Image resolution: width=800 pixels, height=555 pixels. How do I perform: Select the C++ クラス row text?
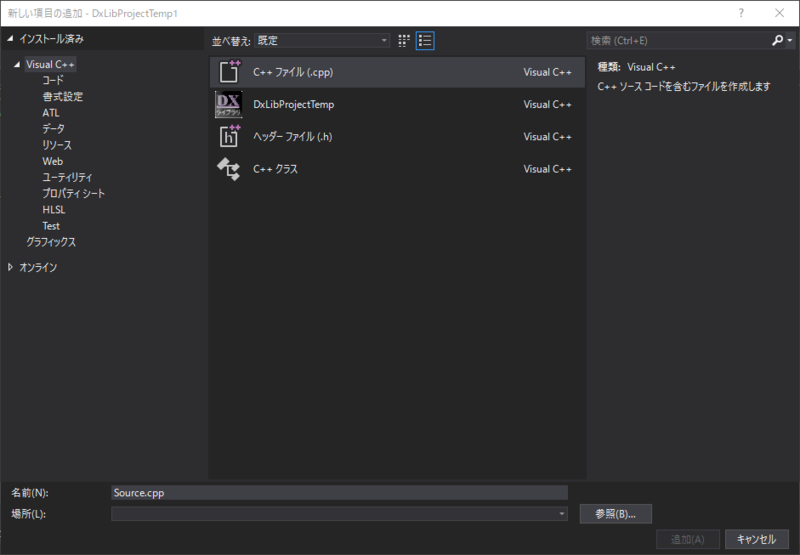click(x=275, y=169)
